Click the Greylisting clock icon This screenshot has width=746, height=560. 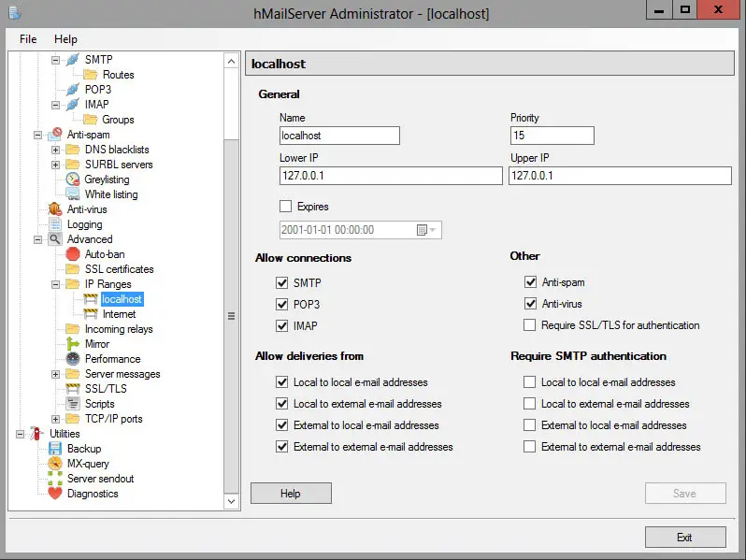73,179
